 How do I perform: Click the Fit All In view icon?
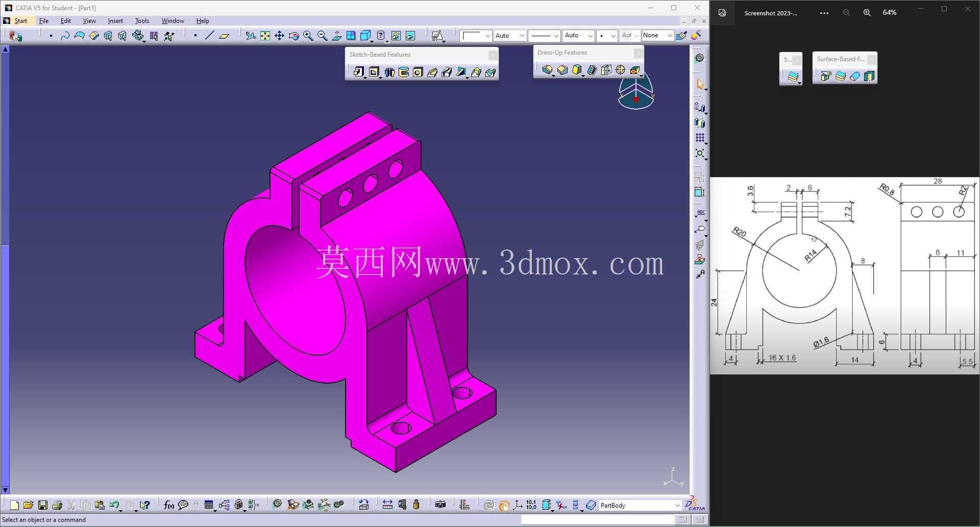tap(265, 35)
